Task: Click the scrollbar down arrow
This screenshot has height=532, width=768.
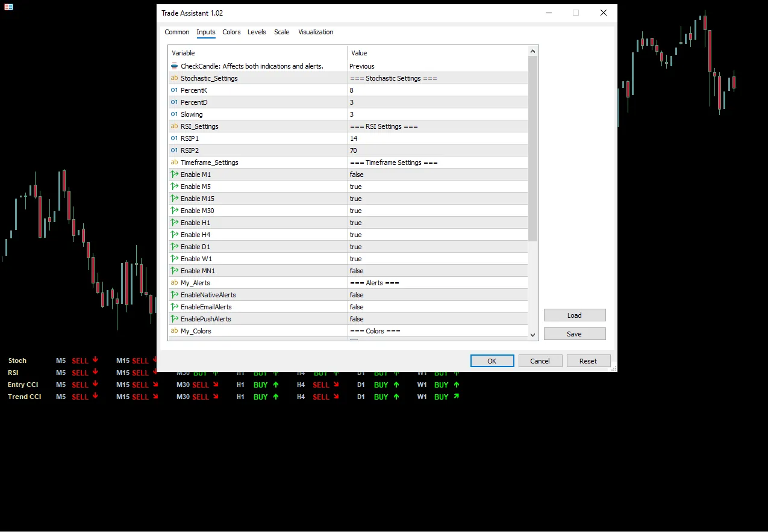Action: (x=532, y=335)
